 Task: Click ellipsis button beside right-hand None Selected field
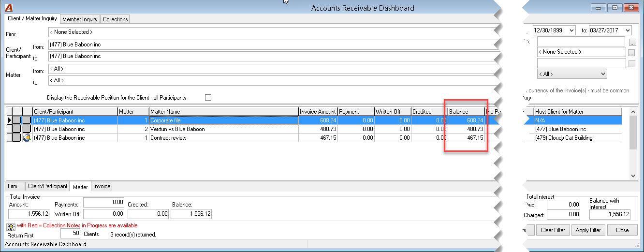tap(631, 53)
